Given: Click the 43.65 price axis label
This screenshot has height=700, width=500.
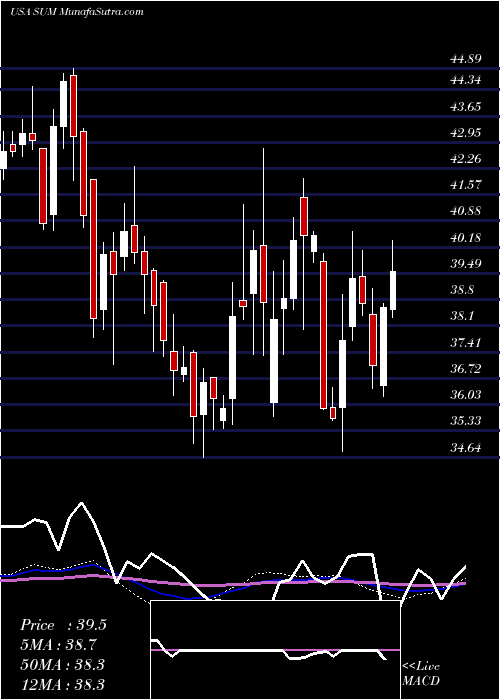Looking at the screenshot, I should [x=465, y=107].
